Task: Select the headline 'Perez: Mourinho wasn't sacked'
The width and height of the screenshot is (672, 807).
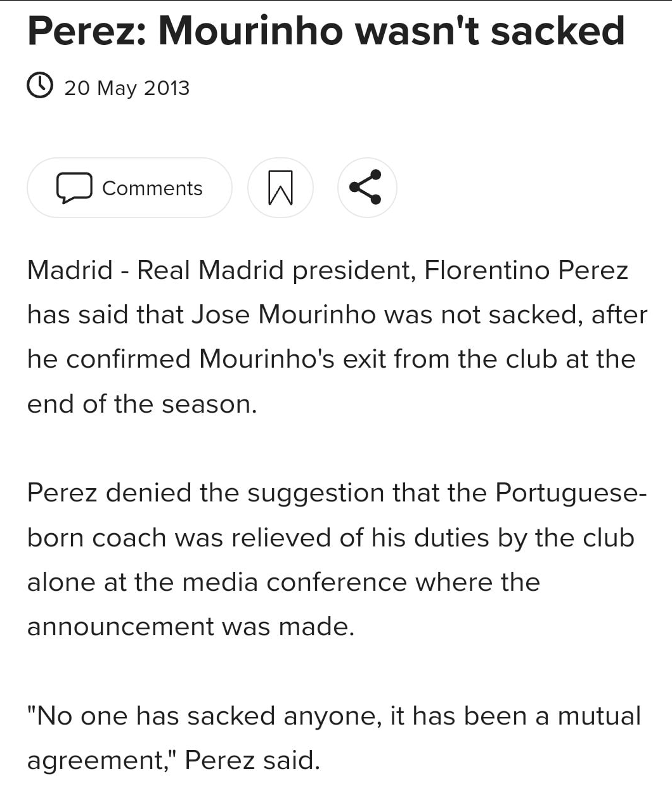Action: click(x=326, y=30)
